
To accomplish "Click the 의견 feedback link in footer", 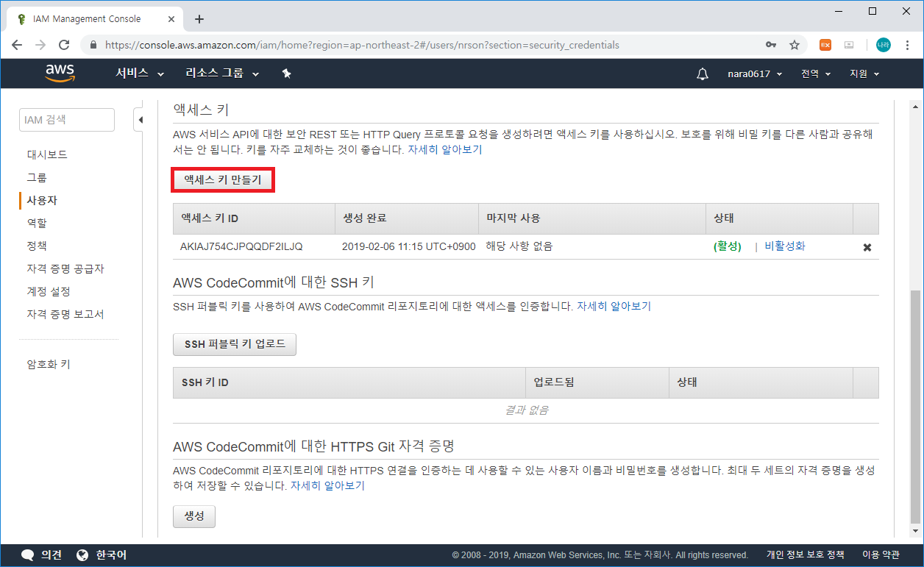I will pos(51,555).
